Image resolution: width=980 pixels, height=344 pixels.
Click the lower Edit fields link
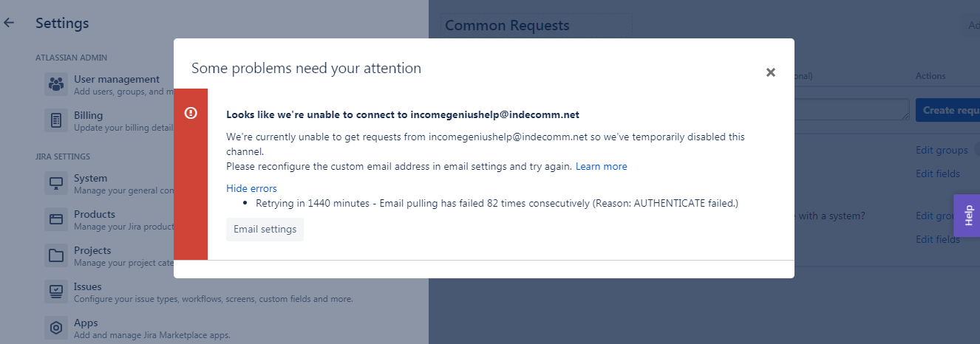pyautogui.click(x=938, y=239)
